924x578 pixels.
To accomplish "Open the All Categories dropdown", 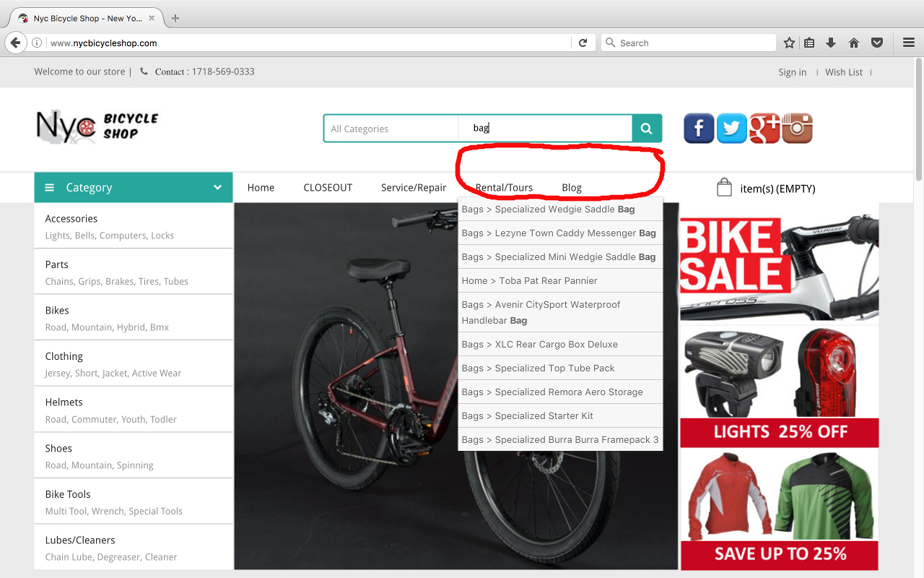I will tap(391, 129).
